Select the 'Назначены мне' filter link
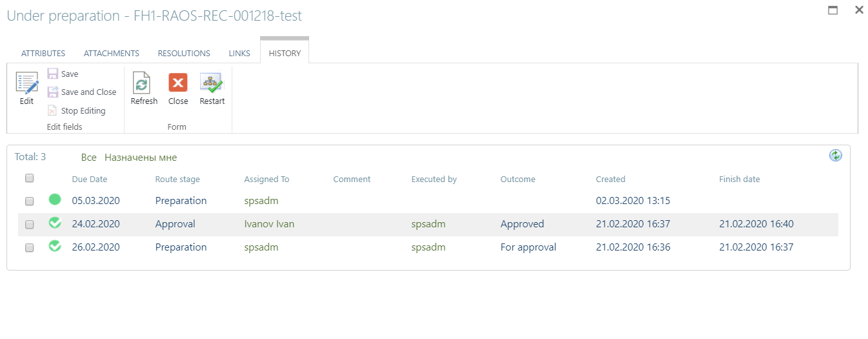 pos(141,158)
